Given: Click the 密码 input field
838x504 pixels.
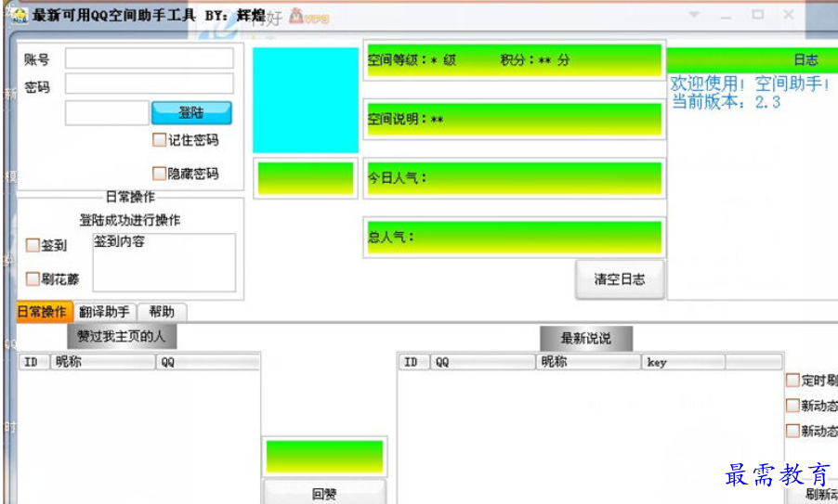Looking at the screenshot, I should [x=149, y=84].
